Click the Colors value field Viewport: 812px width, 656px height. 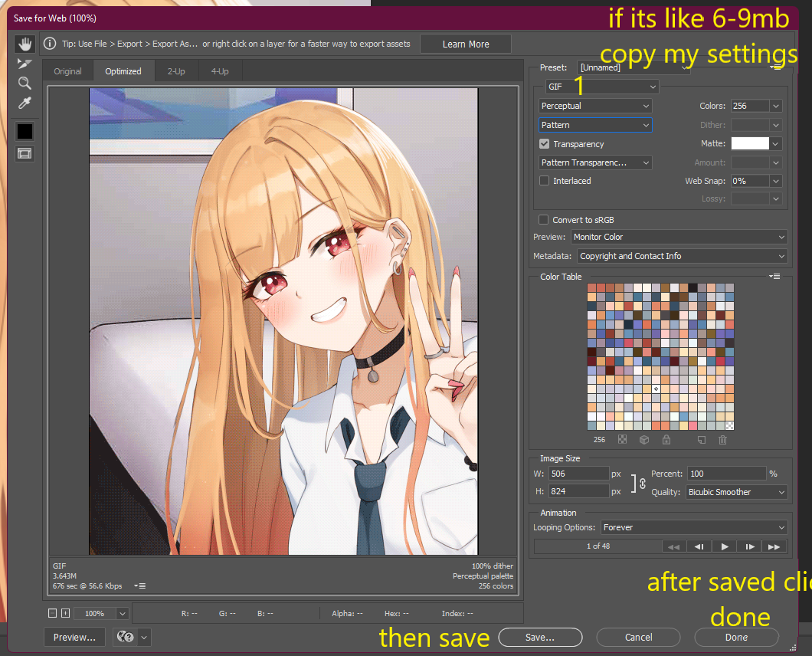click(751, 106)
